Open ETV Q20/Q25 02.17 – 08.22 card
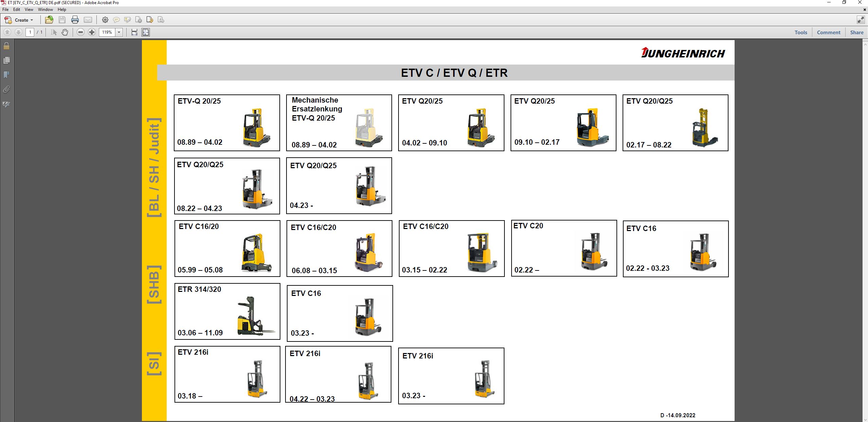The image size is (868, 422). [676, 123]
